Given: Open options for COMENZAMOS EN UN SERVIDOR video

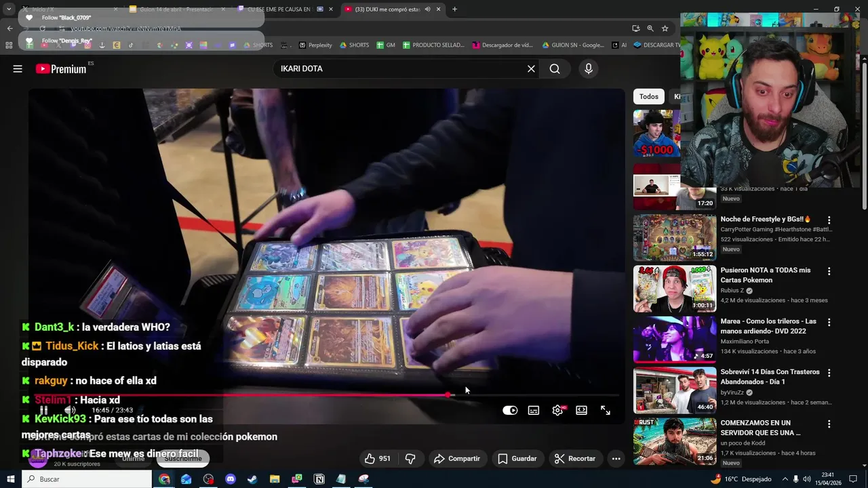Looking at the screenshot, I should coord(829,424).
